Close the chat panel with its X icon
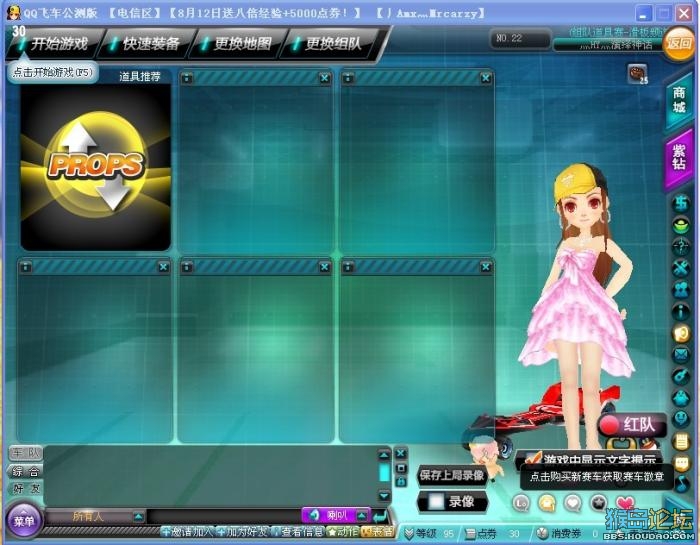The width and height of the screenshot is (700, 545). point(401,453)
